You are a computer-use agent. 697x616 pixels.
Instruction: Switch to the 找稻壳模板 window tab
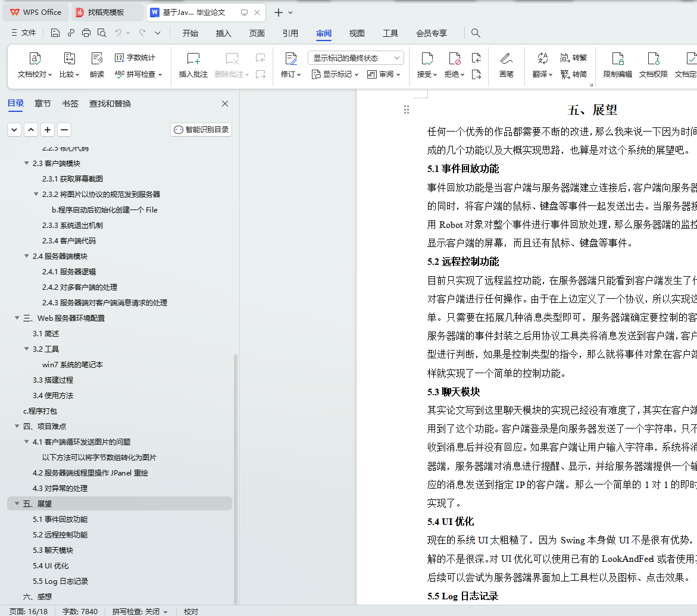coord(108,12)
